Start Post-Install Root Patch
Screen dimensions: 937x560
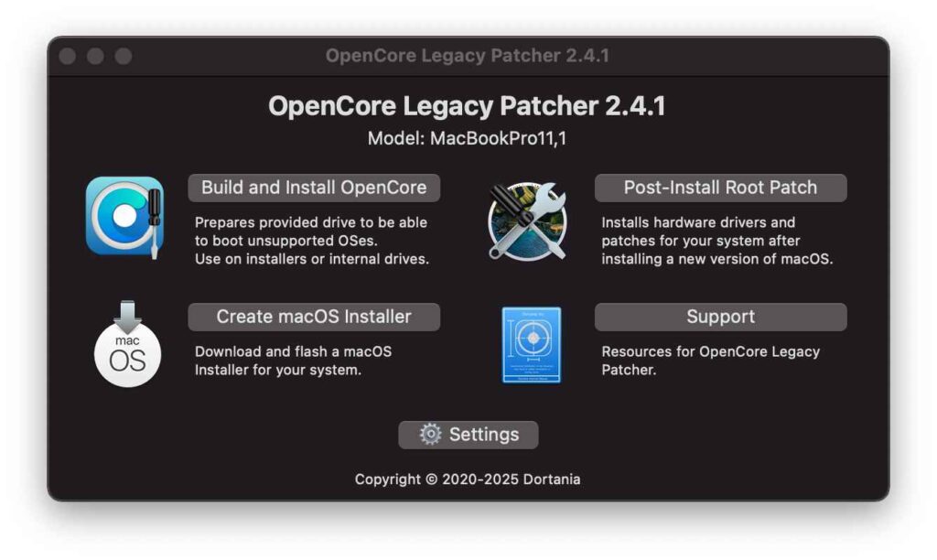pyautogui.click(x=720, y=188)
